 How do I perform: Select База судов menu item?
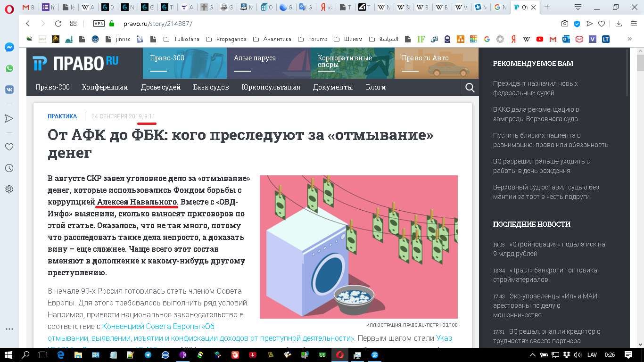pos(211,87)
